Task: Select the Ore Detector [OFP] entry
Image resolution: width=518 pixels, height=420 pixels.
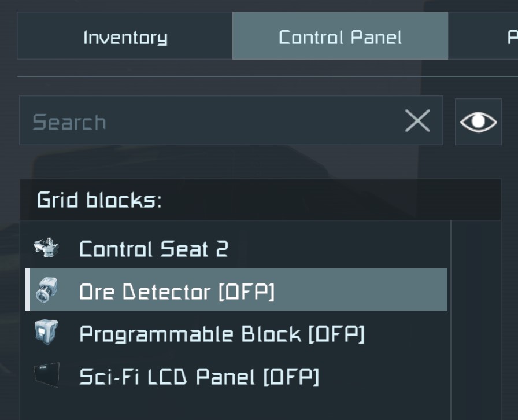Action: click(x=176, y=291)
